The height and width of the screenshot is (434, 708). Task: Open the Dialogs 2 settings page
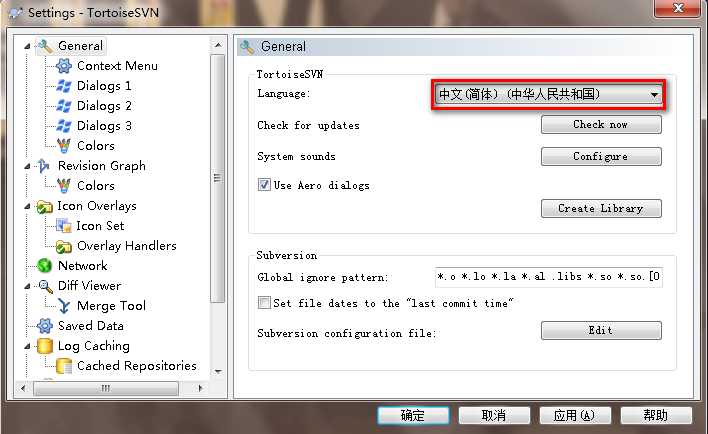point(104,106)
